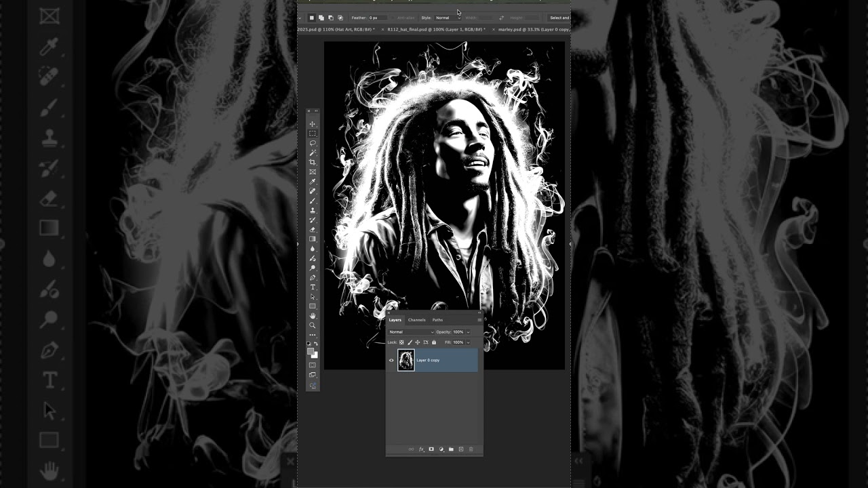Toggle lock image pixels brush icon
868x488 pixels.
click(x=410, y=342)
